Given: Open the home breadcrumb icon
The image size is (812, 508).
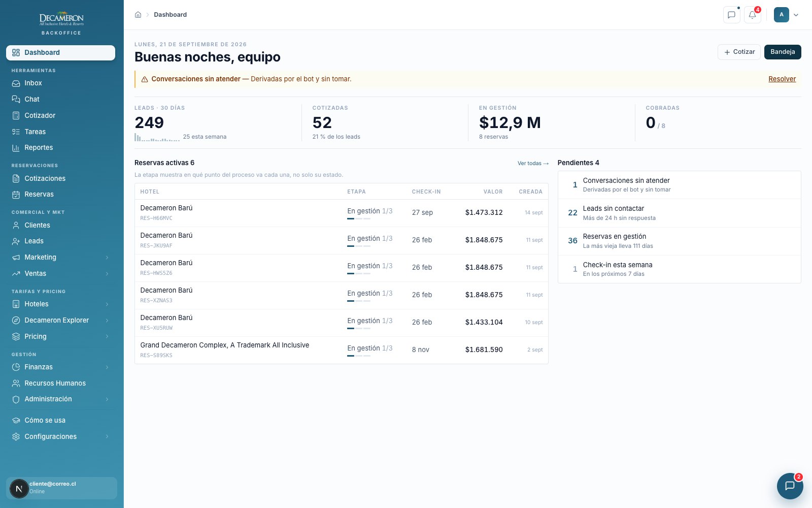Looking at the screenshot, I should pyautogui.click(x=138, y=15).
